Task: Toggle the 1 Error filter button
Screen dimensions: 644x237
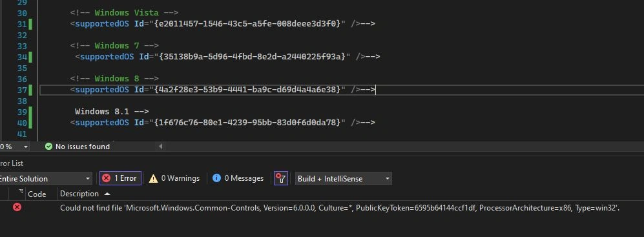Action: point(120,178)
